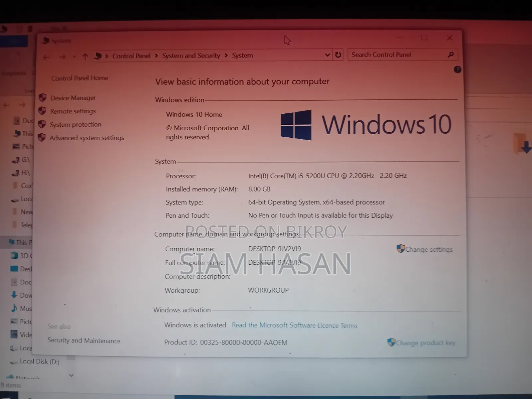This screenshot has width=532, height=399.
Task: Click the Downloads arrow icon in Explorer tree
Action: [x=14, y=295]
